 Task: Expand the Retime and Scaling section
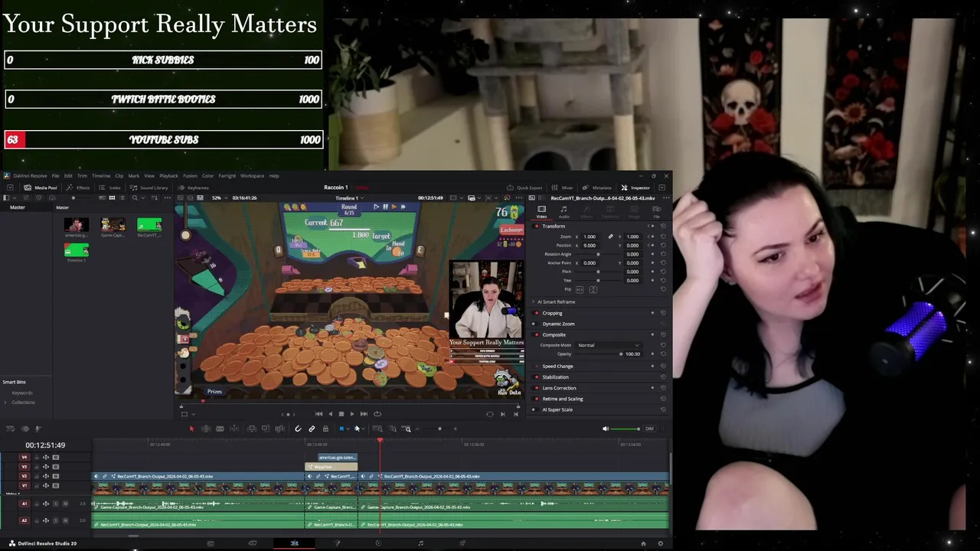tap(563, 399)
